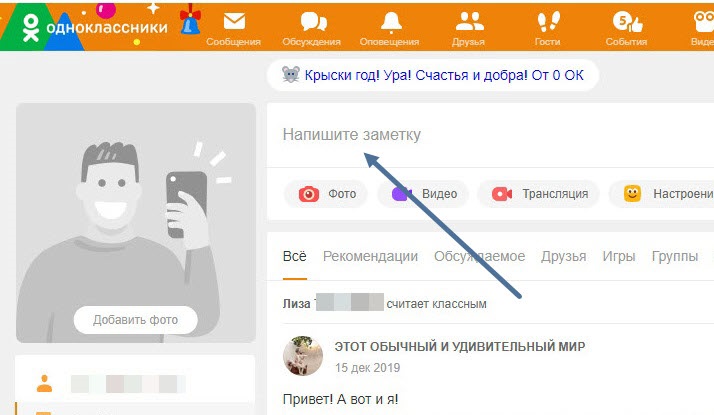Switch to Игры feed tab
Screen dimensions: 714x415
tap(618, 256)
